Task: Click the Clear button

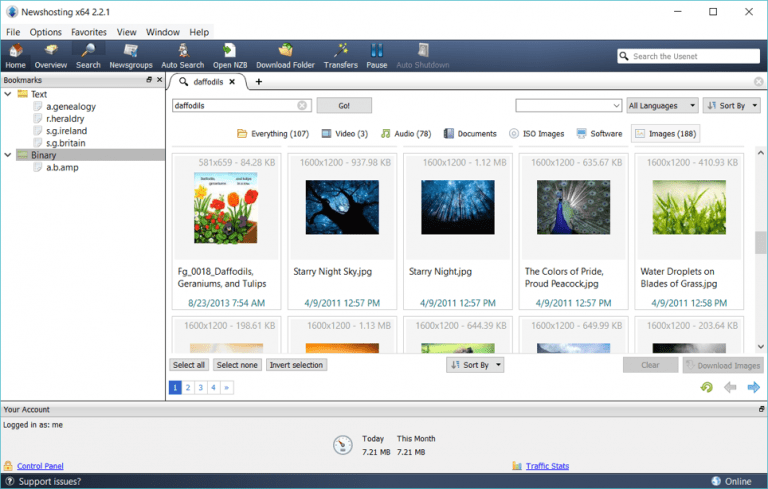Action: point(650,365)
